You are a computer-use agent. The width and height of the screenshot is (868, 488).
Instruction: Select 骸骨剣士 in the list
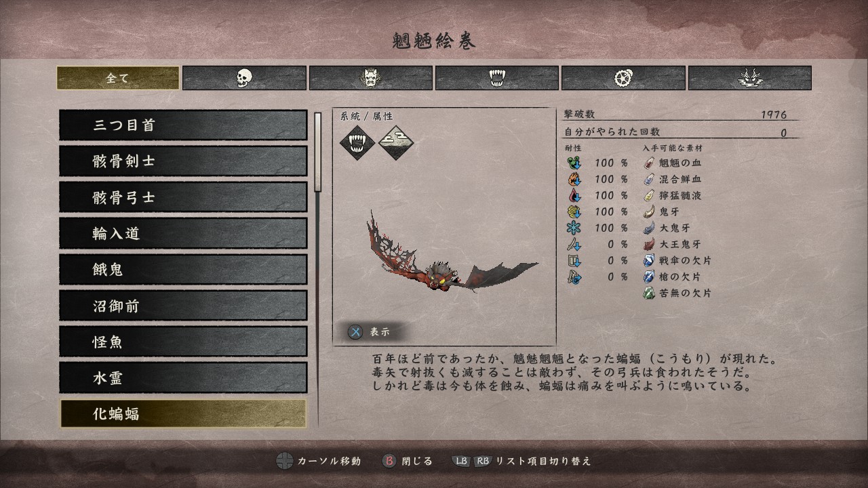(183, 161)
